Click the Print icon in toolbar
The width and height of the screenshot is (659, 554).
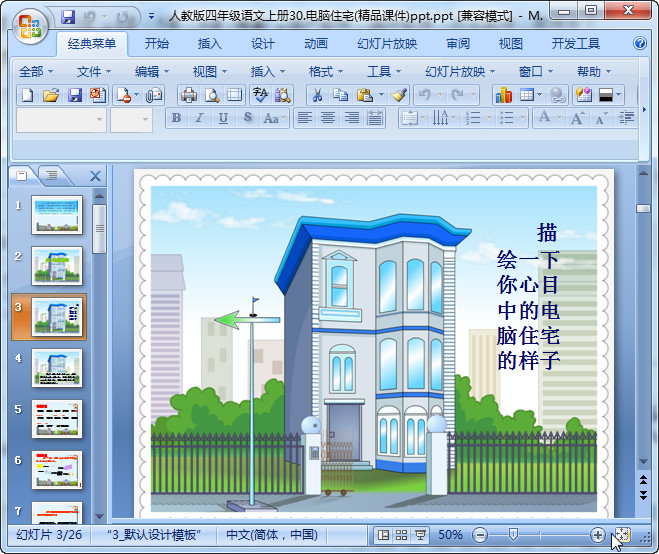pos(188,95)
